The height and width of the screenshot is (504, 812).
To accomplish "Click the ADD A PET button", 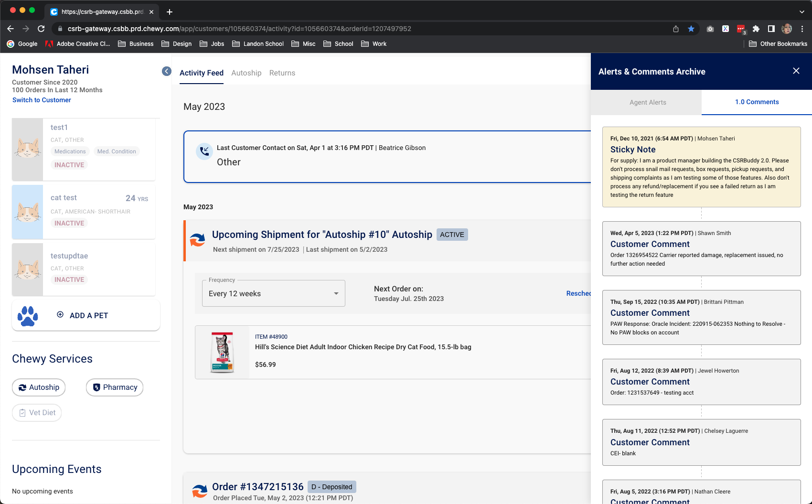I will point(86,315).
